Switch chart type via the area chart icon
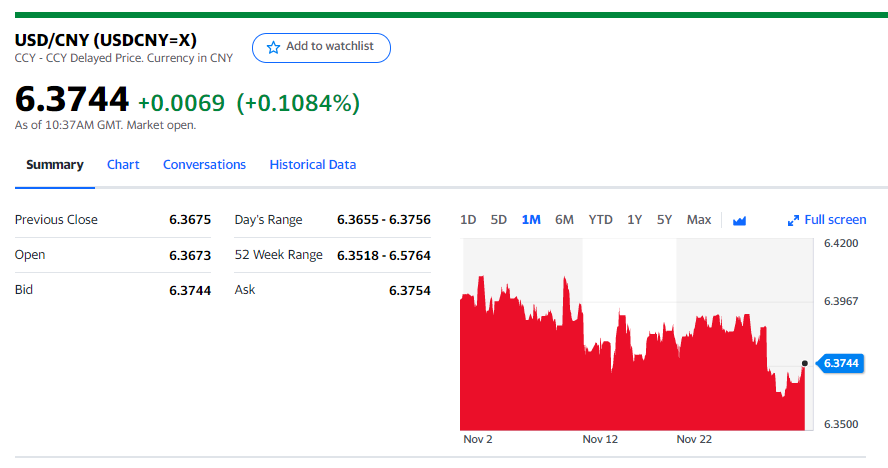The image size is (888, 468). click(740, 220)
